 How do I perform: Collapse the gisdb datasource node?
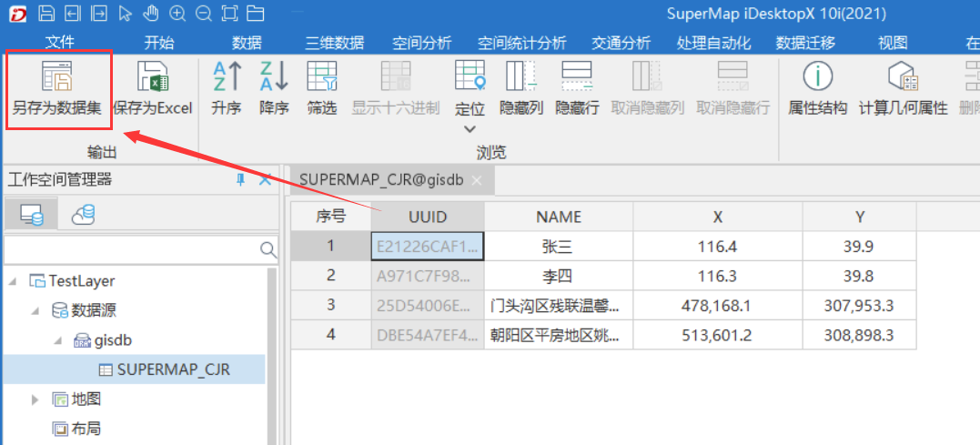click(x=58, y=340)
